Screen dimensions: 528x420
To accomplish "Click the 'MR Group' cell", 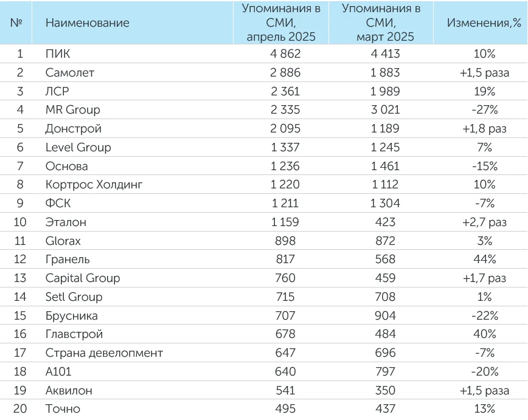I will pyautogui.click(x=72, y=110).
